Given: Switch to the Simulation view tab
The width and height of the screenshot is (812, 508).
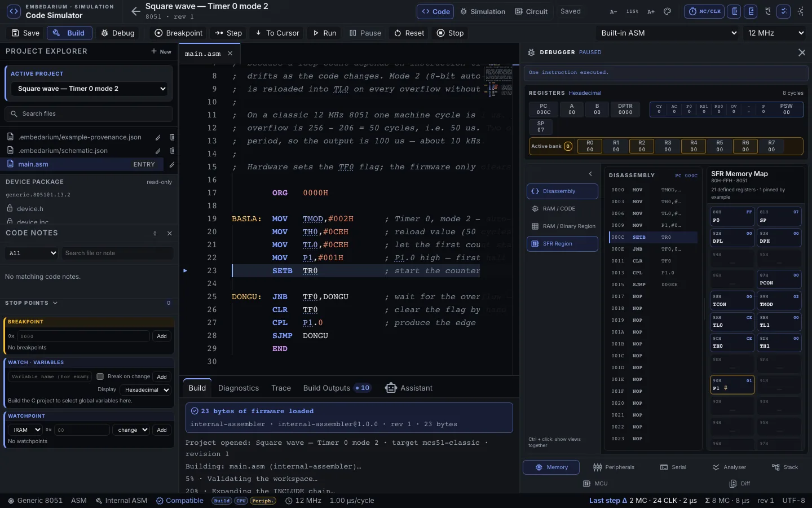Looking at the screenshot, I should [x=483, y=11].
